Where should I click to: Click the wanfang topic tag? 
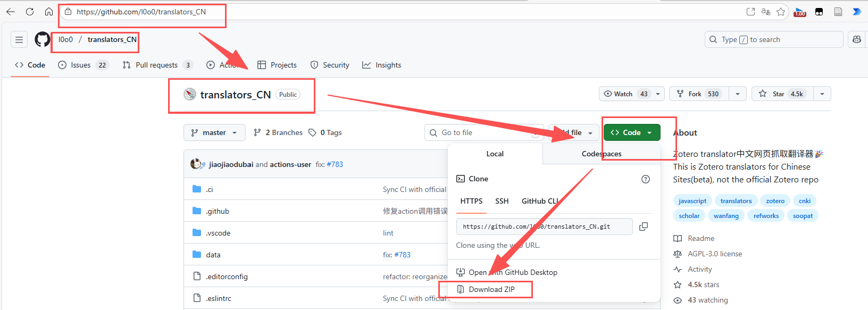pyautogui.click(x=726, y=216)
